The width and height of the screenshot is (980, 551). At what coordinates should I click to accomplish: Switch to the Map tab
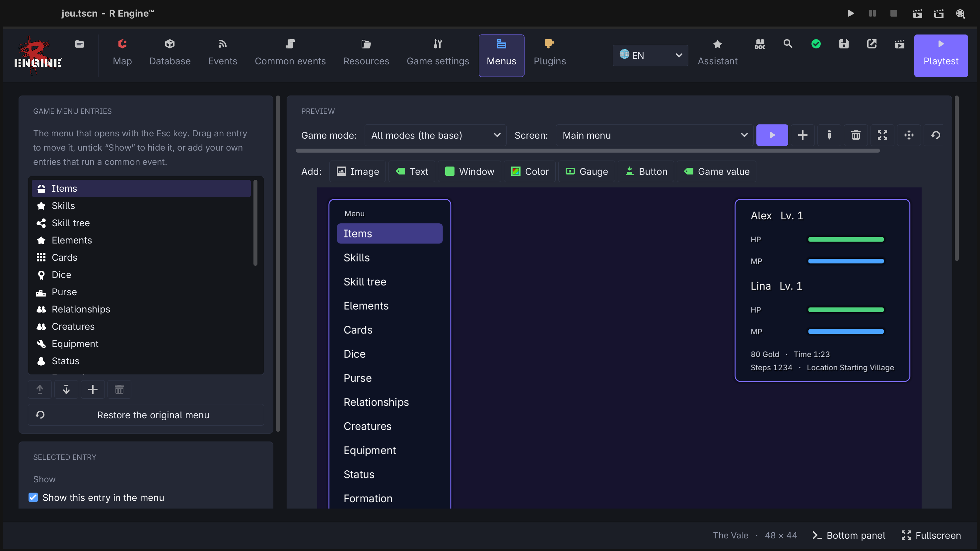pyautogui.click(x=122, y=55)
